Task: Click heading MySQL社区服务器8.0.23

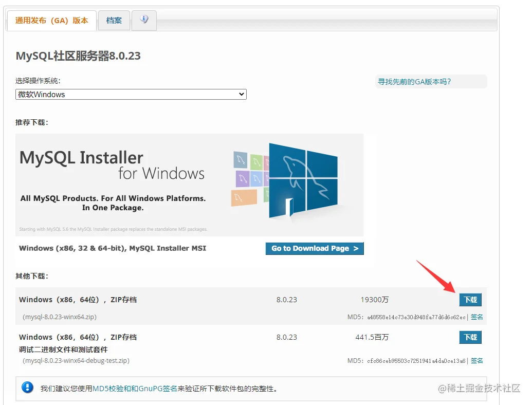Action: pos(78,56)
